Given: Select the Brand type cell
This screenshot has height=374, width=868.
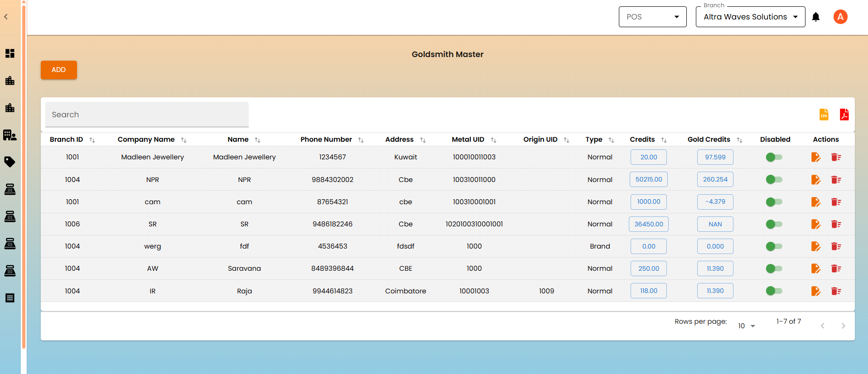Looking at the screenshot, I should 600,246.
